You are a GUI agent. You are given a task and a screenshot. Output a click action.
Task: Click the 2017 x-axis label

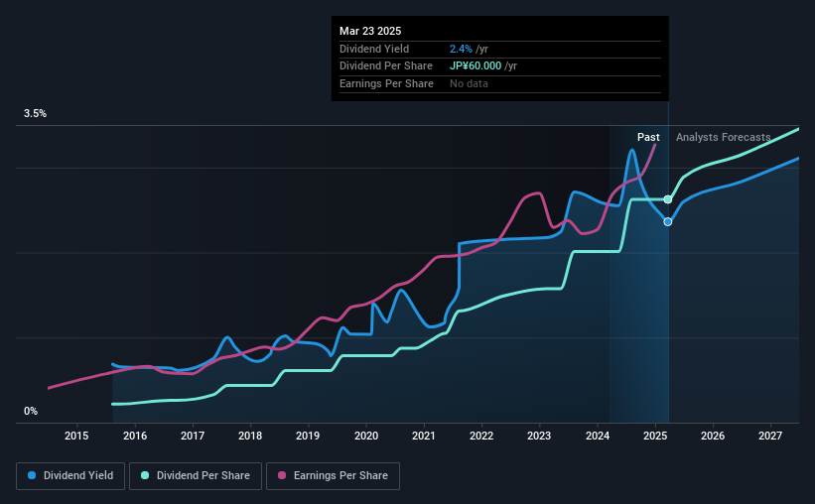pos(193,436)
